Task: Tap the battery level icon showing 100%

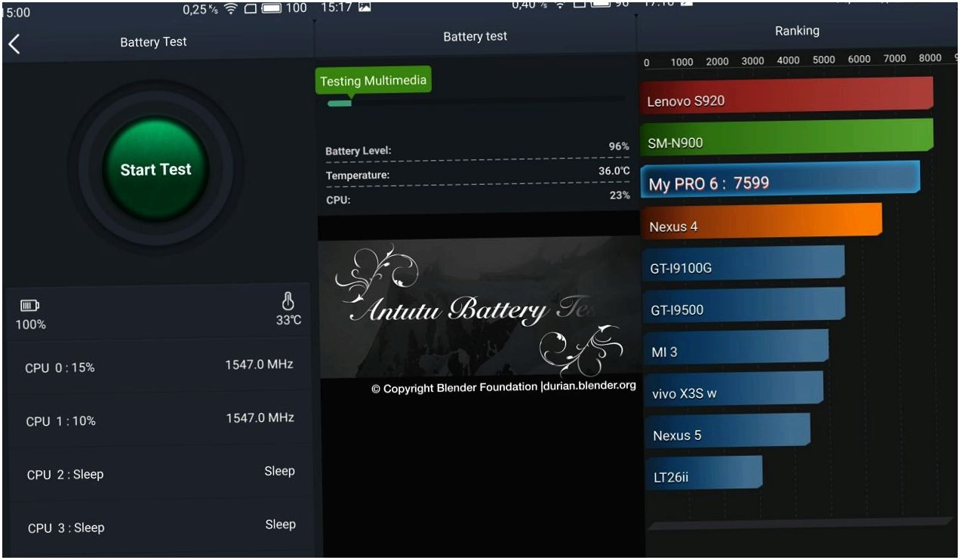Action: pyautogui.click(x=29, y=306)
